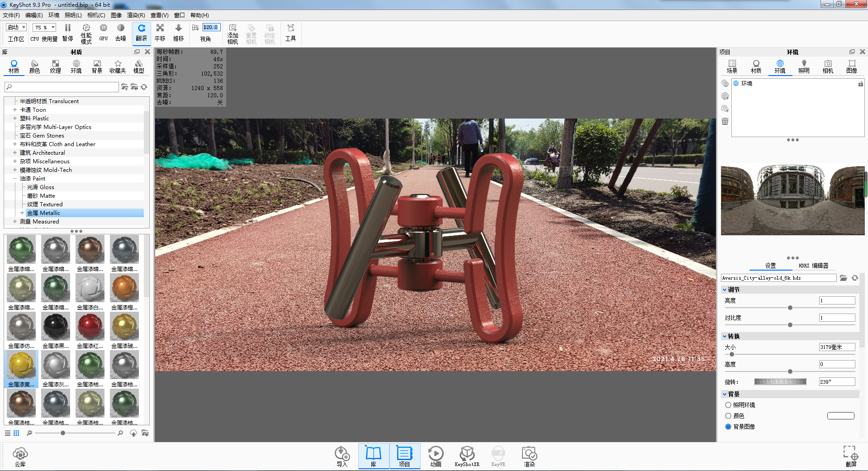868x471 pixels.
Task: Open the CPU usage 75% dropdown
Action: click(44, 27)
